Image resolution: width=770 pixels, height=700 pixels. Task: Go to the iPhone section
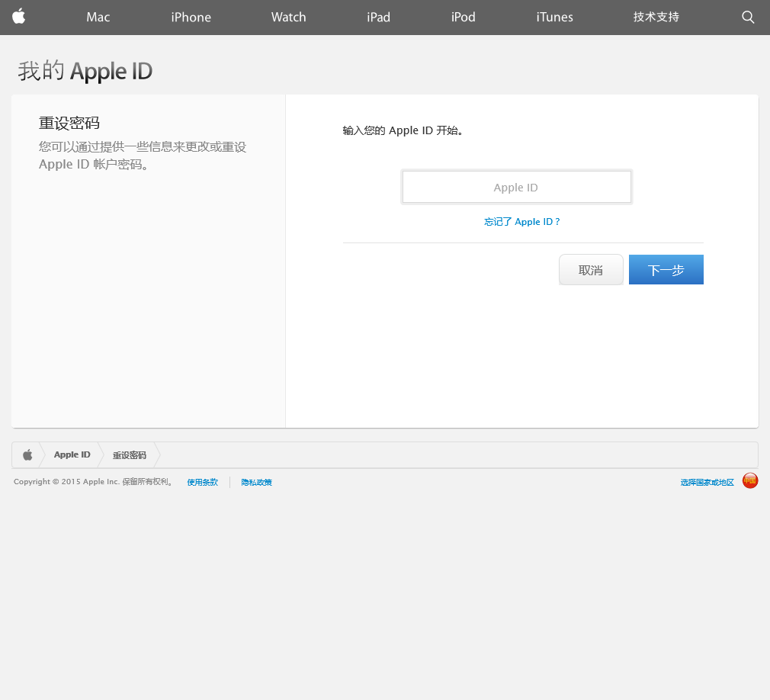point(191,18)
